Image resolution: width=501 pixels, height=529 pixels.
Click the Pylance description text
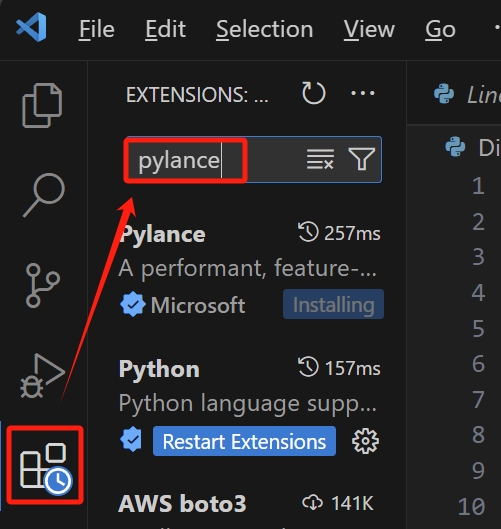247,269
